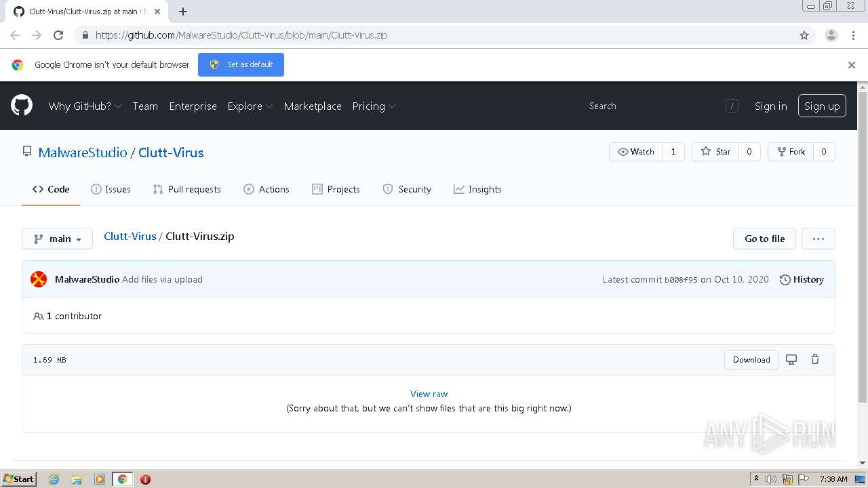Click the volume speaker tray icon
The height and width of the screenshot is (488, 868).
click(x=771, y=479)
